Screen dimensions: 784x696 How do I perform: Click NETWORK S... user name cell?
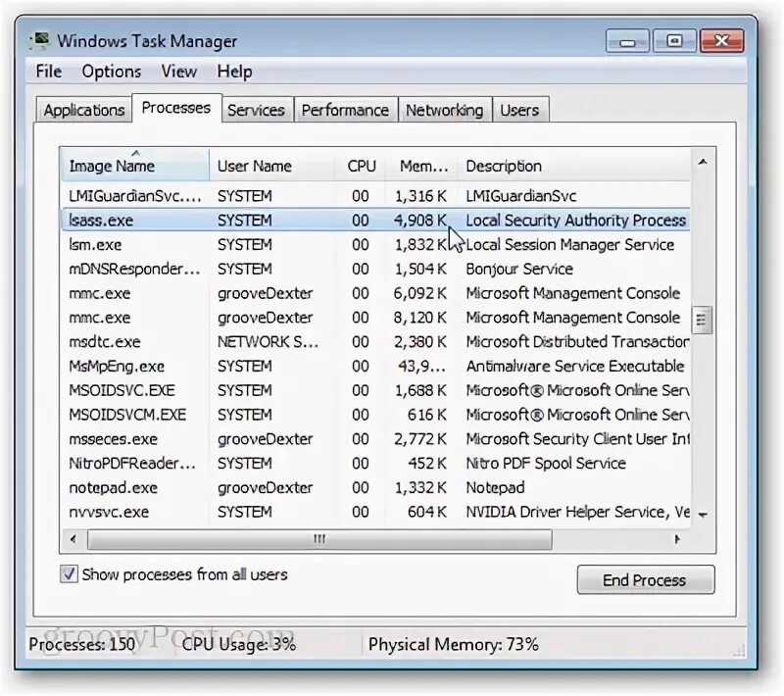coord(268,342)
